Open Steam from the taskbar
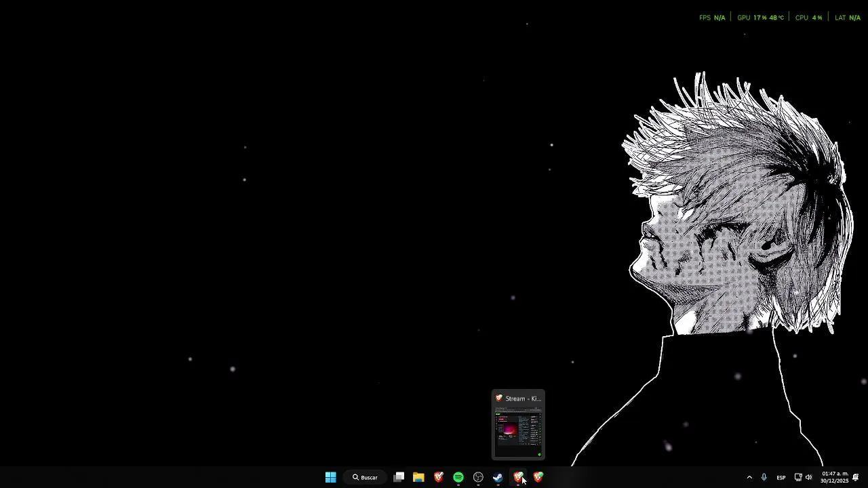Viewport: 868px width, 488px height. click(x=498, y=477)
